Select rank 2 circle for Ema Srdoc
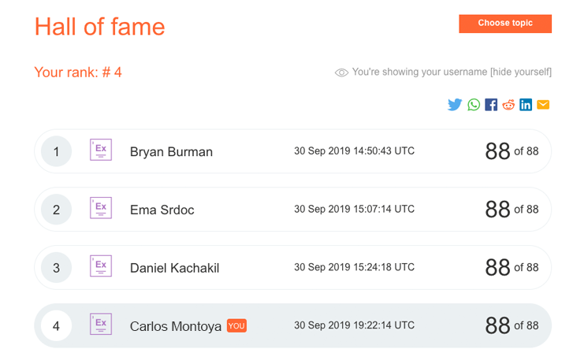 pyautogui.click(x=56, y=210)
